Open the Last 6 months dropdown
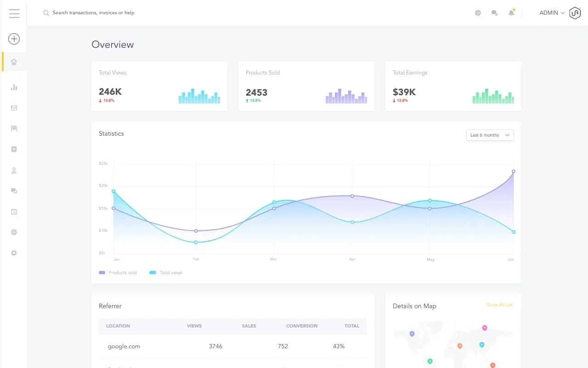 490,135
